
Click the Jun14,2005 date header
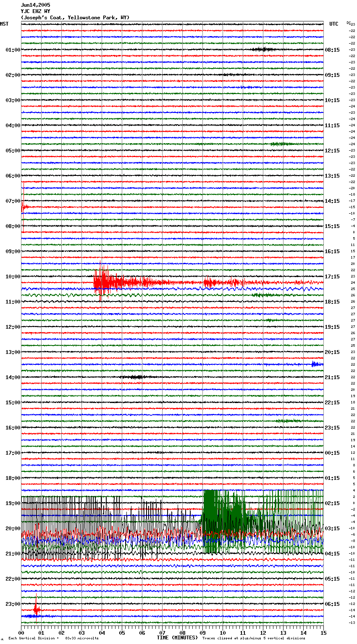click(x=35, y=5)
